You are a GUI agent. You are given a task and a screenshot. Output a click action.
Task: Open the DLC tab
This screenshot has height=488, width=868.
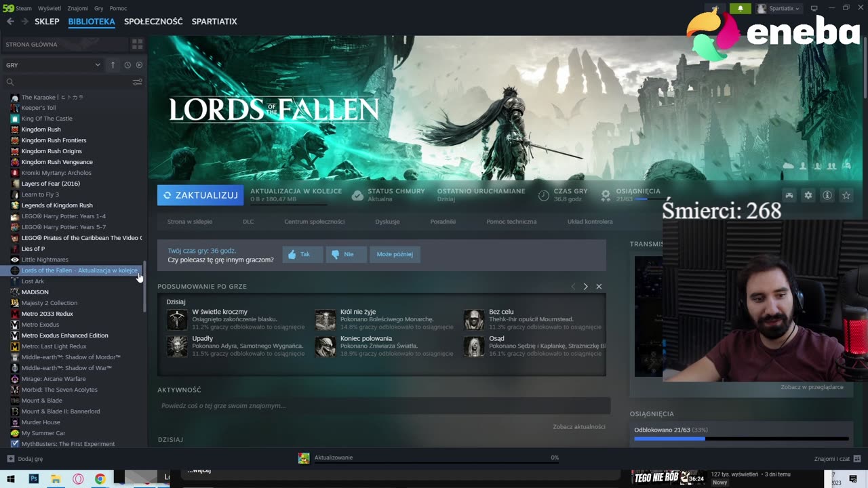click(248, 222)
